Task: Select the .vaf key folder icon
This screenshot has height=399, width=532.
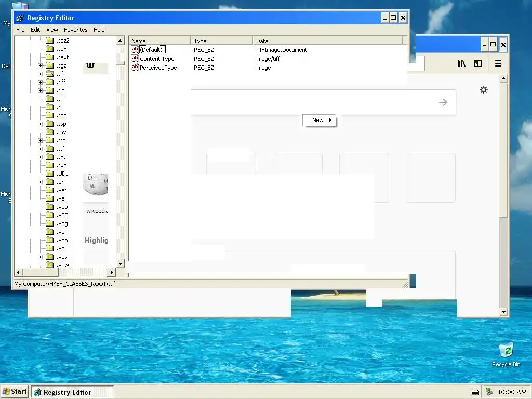Action: (49, 190)
